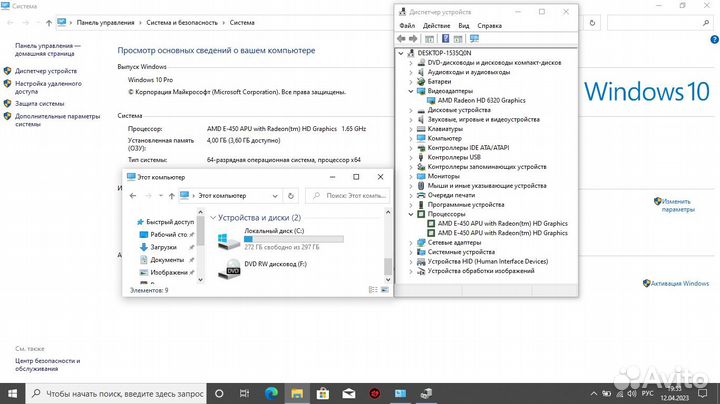Click the back arrow in Device Manager toolbar

pos(402,39)
